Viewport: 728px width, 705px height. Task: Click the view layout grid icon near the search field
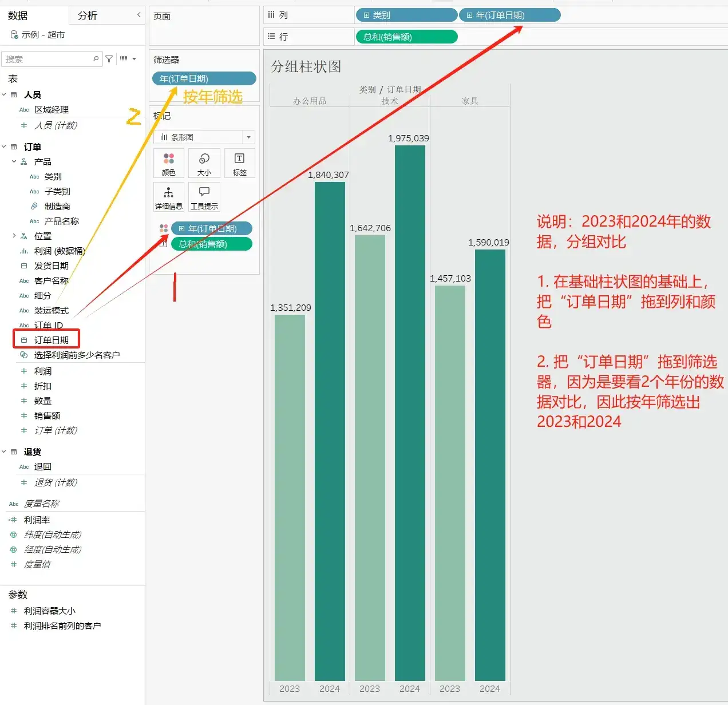(124, 58)
